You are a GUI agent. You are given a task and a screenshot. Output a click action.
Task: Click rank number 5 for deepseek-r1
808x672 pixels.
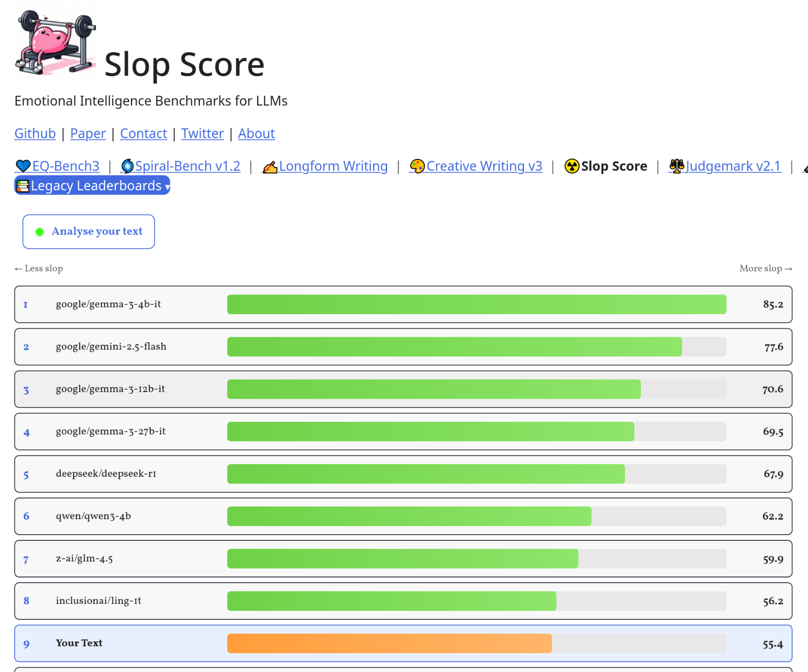click(x=26, y=474)
